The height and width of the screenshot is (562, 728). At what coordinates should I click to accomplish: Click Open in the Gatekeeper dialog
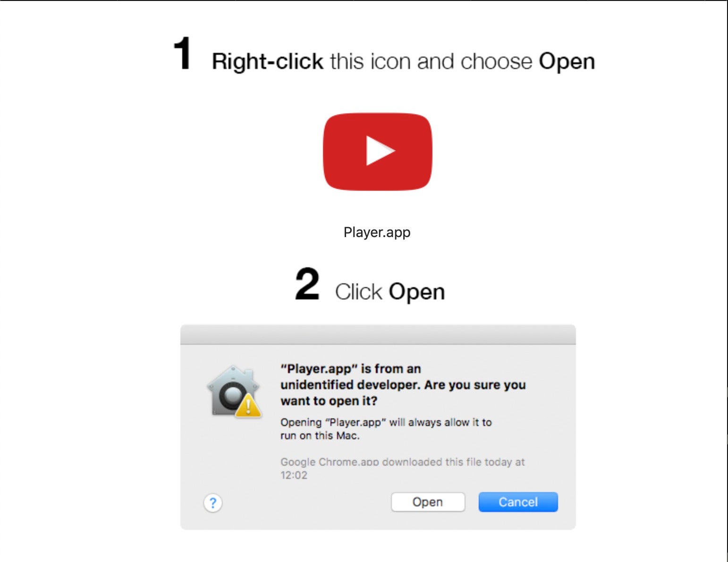pyautogui.click(x=428, y=502)
